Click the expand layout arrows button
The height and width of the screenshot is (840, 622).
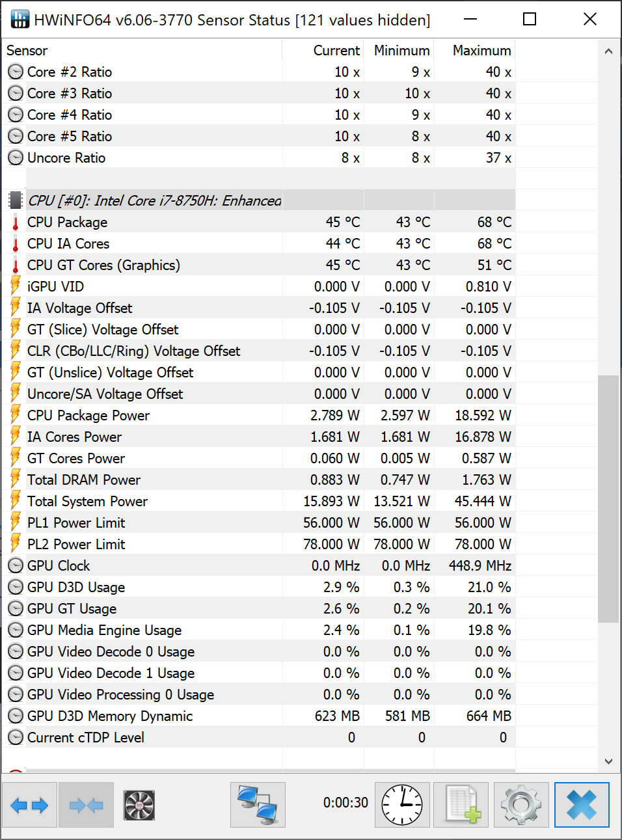click(x=29, y=805)
